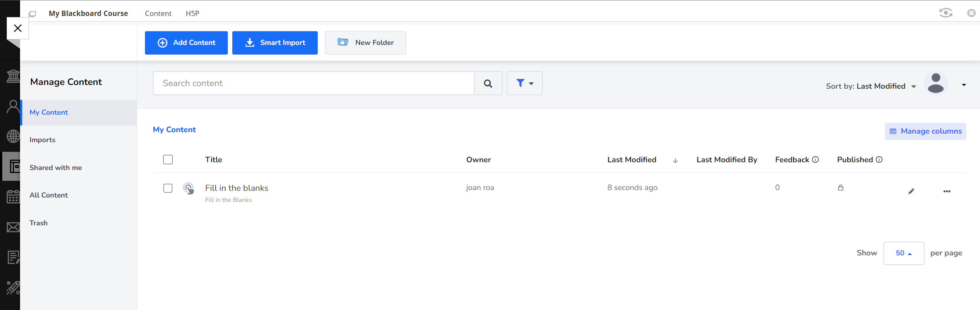Click the Published info icon
980x310 pixels.
[x=879, y=160]
